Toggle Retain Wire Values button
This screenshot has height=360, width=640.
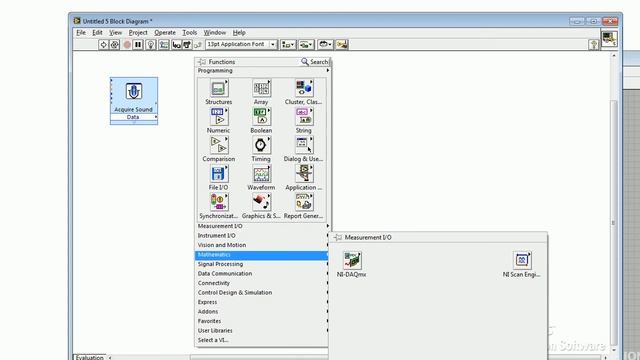(x=164, y=44)
